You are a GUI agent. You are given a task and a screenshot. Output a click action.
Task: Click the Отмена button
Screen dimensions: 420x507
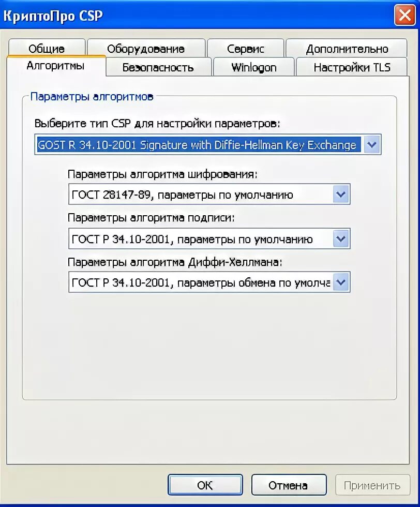point(289,485)
